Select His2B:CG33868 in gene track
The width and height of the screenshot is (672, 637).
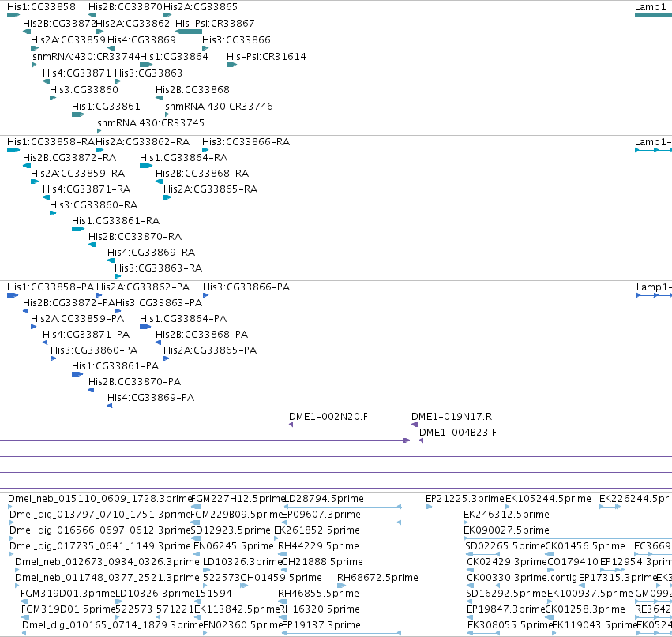[193, 89]
